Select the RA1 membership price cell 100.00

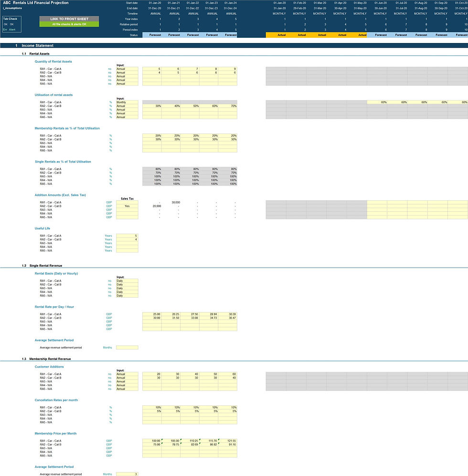(x=152, y=441)
